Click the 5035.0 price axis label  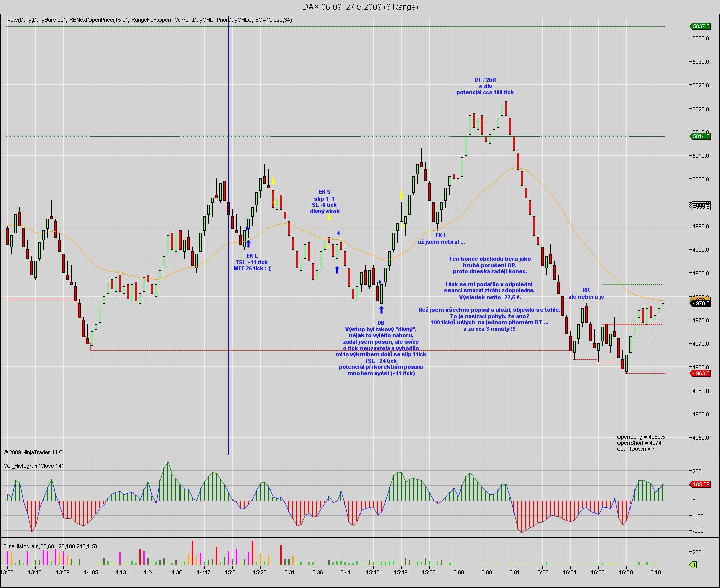[700, 38]
